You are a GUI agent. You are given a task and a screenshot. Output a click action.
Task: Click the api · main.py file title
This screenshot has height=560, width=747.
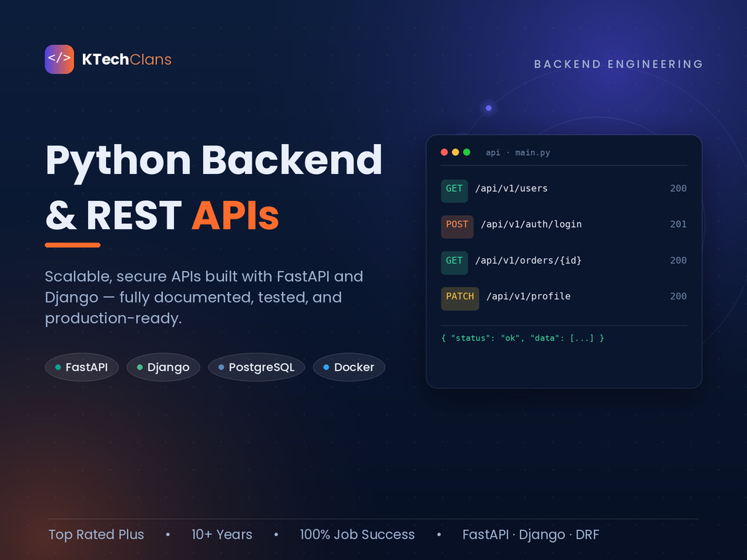point(518,153)
